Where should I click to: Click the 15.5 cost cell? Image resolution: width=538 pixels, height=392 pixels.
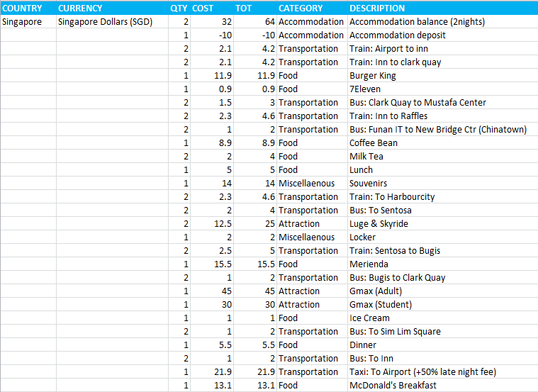coord(212,264)
